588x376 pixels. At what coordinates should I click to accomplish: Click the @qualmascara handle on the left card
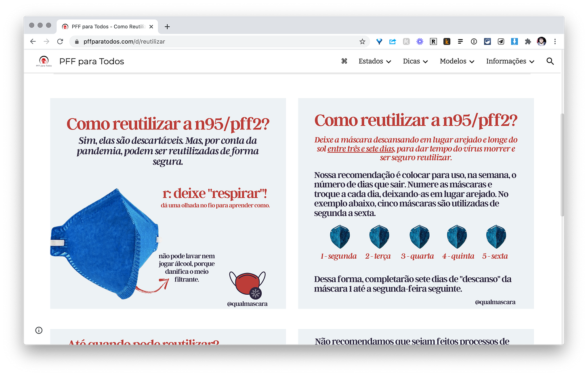pyautogui.click(x=247, y=304)
